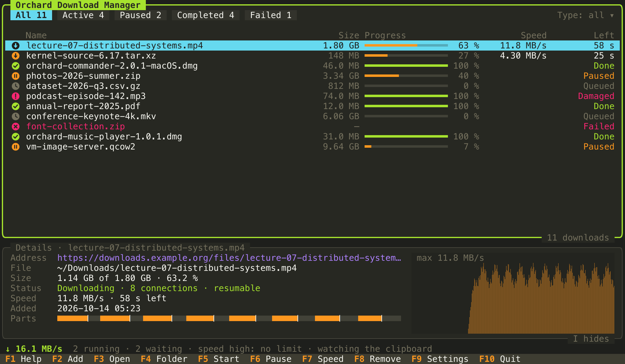The image size is (625, 364).
Task: Click the damaged warning icon beside podcast-episode-142.mp3
Action: tap(16, 96)
